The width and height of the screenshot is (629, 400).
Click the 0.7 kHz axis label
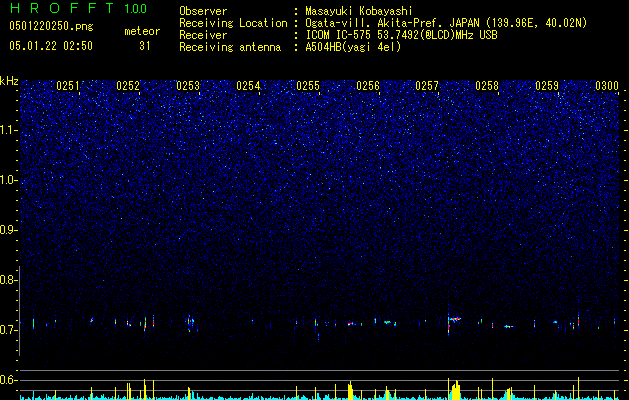click(9, 330)
